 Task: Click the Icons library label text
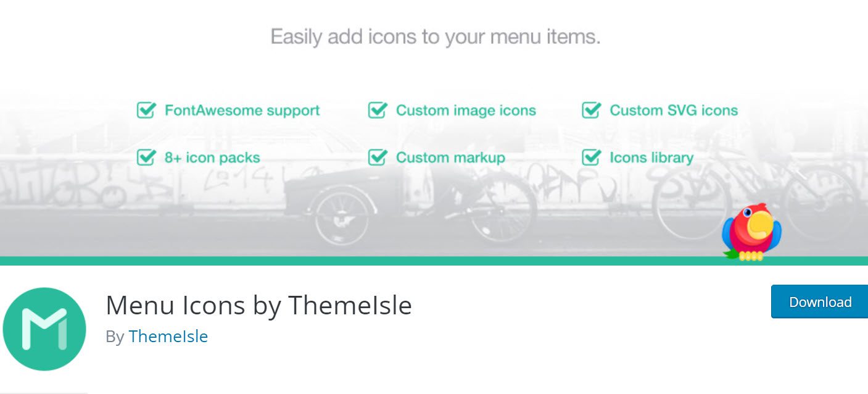click(651, 157)
